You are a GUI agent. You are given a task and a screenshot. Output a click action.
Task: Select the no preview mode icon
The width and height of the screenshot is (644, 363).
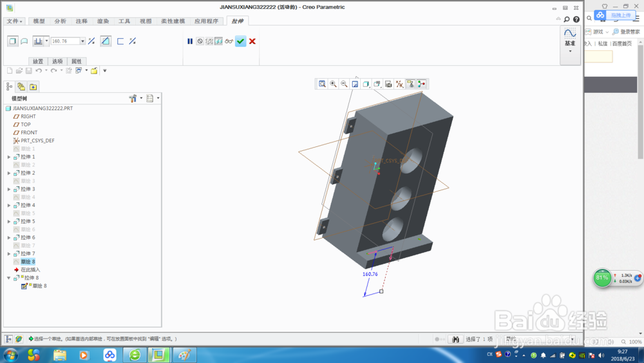[200, 41]
